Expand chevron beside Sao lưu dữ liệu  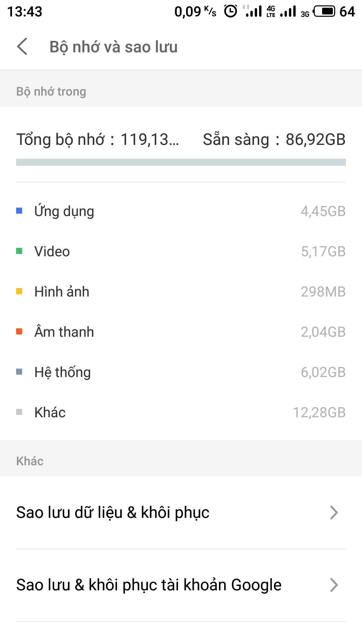click(334, 513)
